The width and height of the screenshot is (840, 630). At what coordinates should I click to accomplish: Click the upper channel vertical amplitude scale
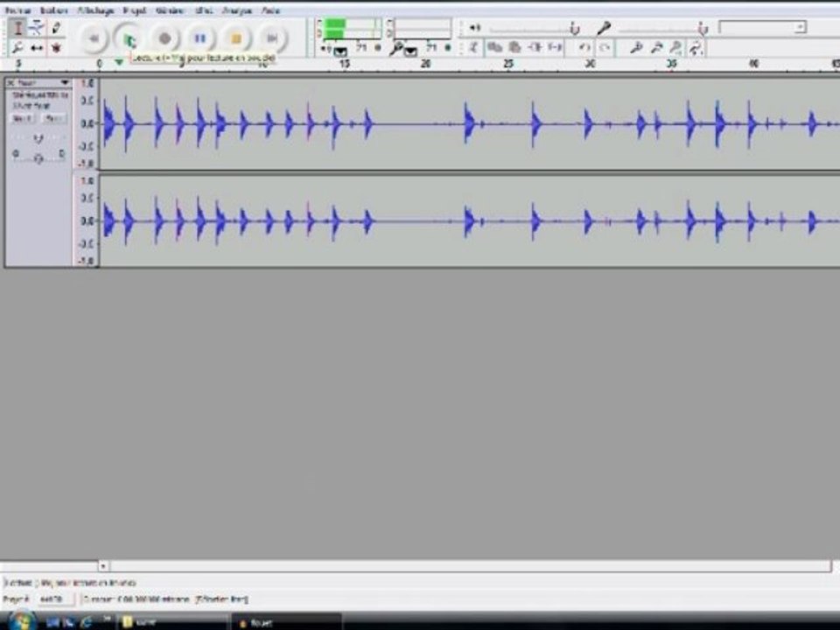point(87,123)
